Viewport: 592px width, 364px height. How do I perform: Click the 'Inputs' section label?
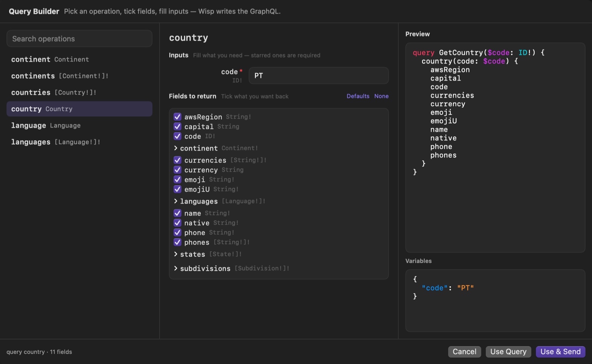pyautogui.click(x=179, y=55)
